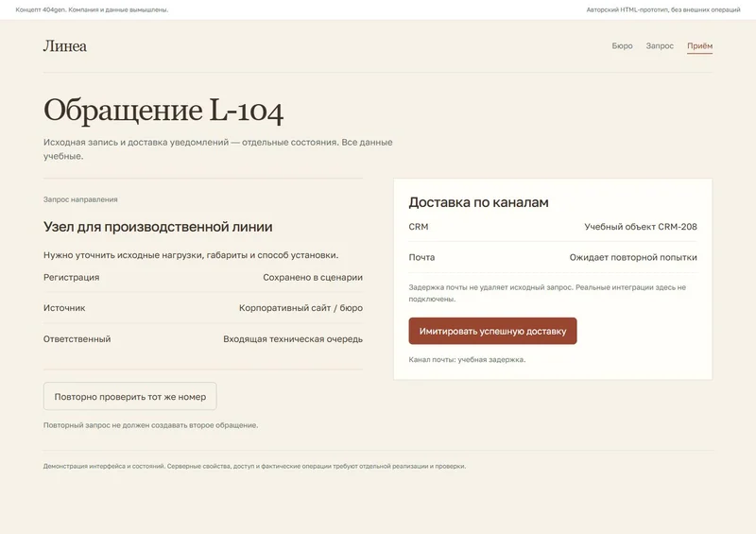Click the subtitle Исходная запись и доставка уведомлений
This screenshot has width=756, height=534.
click(218, 149)
